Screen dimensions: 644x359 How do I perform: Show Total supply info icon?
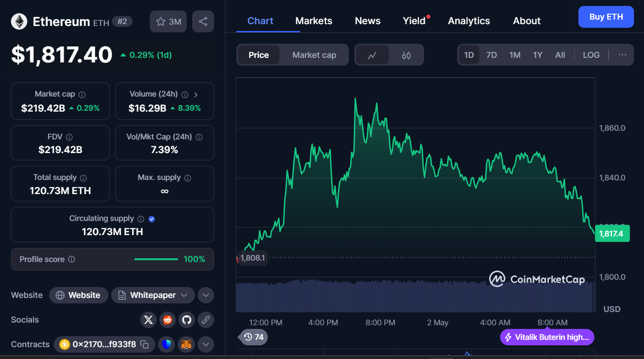83,178
